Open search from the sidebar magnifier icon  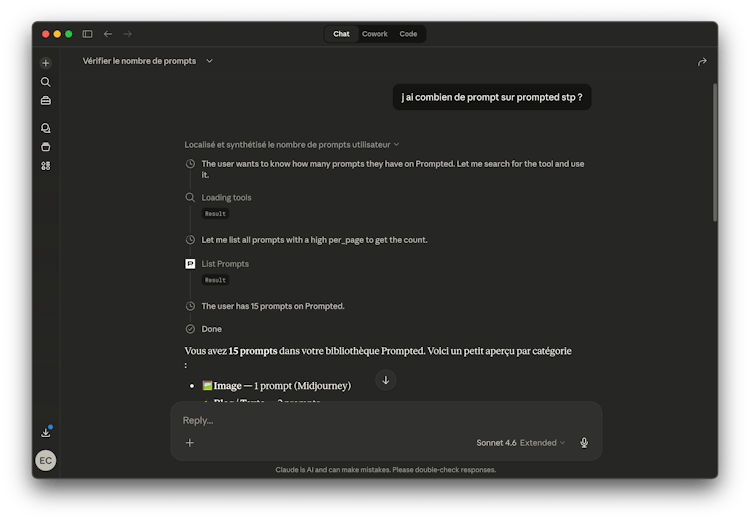tap(45, 82)
